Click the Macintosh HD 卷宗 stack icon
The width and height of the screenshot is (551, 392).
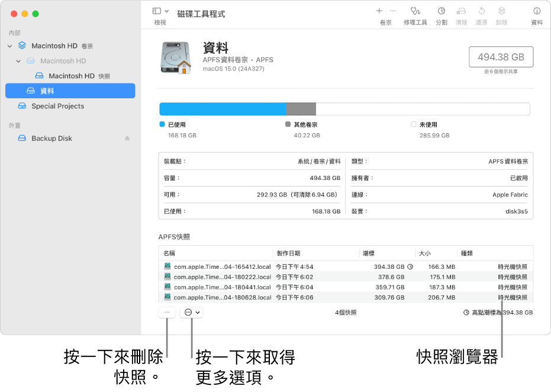[x=22, y=46]
